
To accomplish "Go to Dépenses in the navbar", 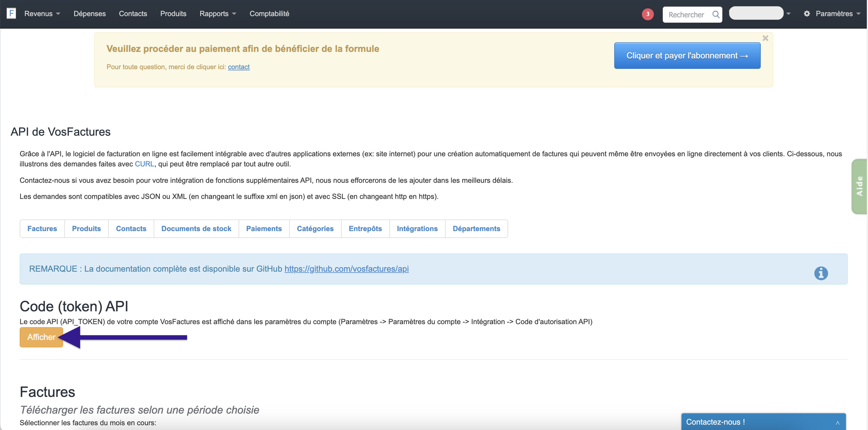I will (x=90, y=14).
